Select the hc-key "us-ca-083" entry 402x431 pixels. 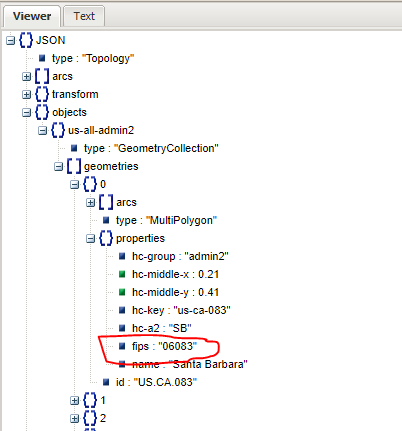[x=181, y=310]
